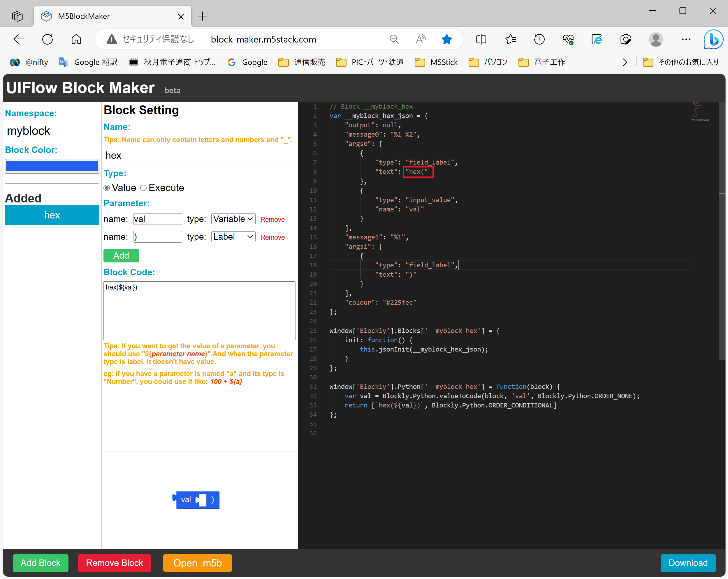
Task: Remove the ) label parameter
Action: coord(272,238)
